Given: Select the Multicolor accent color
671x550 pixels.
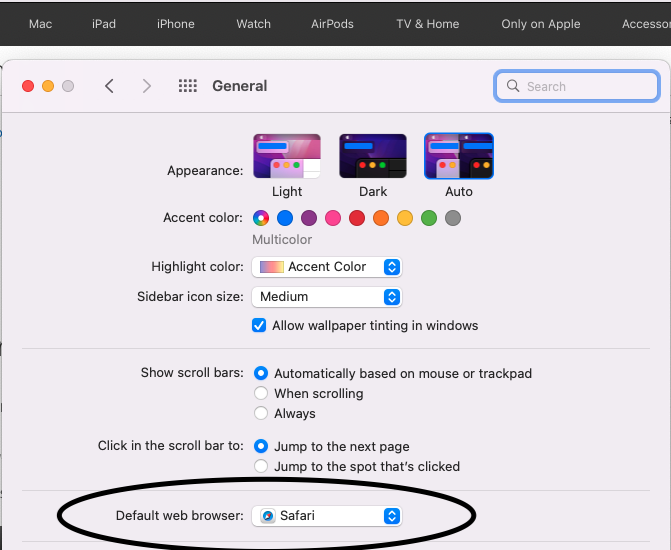Looking at the screenshot, I should [261, 218].
